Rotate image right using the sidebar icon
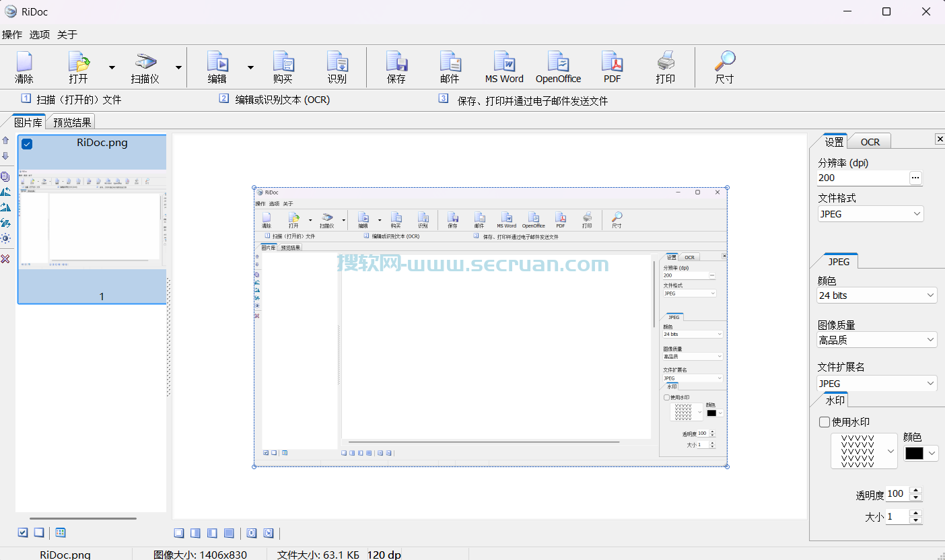 [5, 207]
